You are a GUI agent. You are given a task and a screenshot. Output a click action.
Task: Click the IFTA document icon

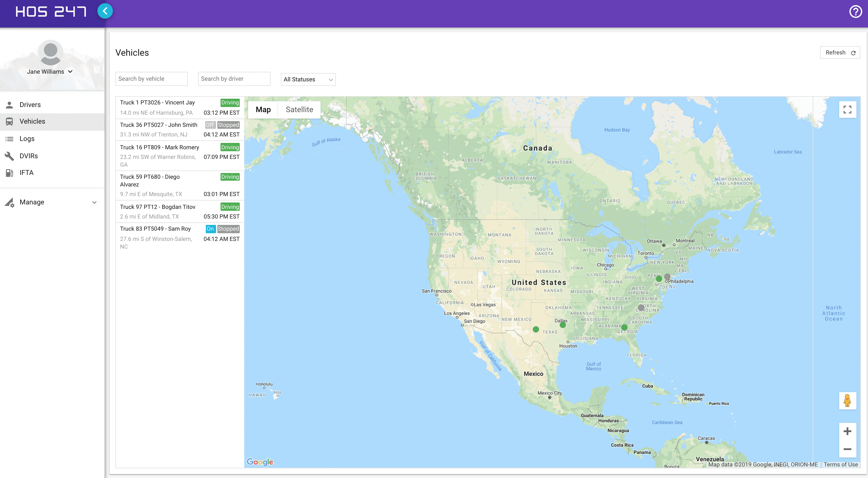click(x=10, y=172)
